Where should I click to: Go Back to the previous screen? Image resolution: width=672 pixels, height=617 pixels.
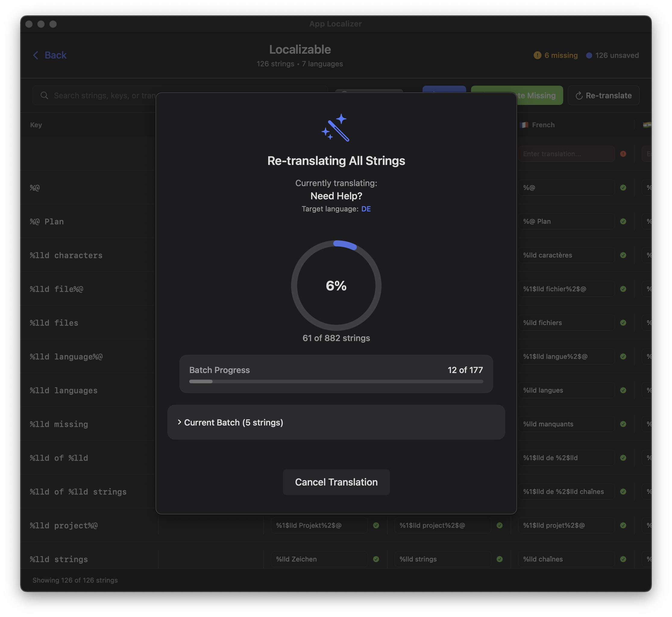pos(50,55)
